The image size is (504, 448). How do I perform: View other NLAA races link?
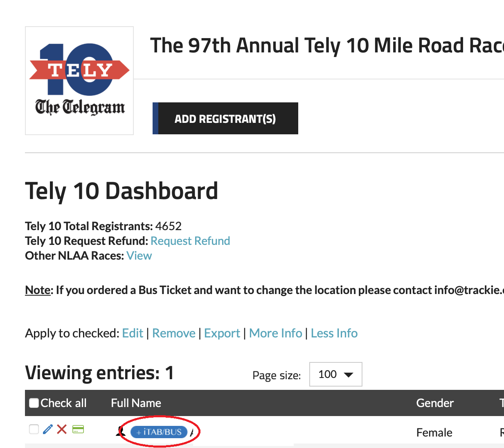139,256
